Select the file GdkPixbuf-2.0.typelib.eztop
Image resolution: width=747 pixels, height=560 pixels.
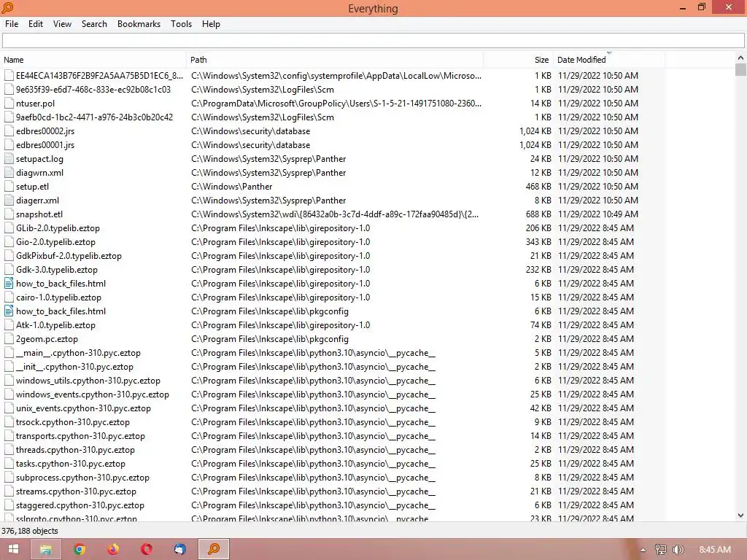click(69, 256)
